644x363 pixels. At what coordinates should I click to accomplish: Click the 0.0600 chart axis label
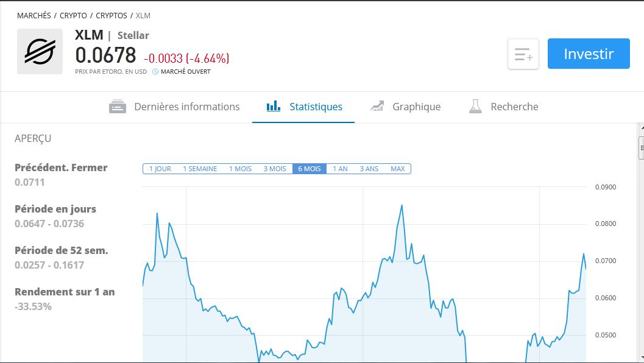[606, 298]
